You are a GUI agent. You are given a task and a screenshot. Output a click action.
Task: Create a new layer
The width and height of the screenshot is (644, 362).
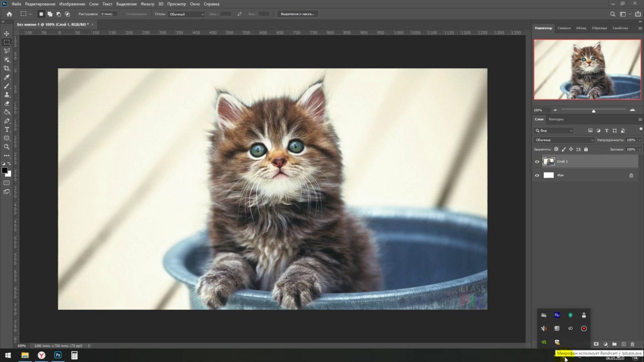coord(623,344)
